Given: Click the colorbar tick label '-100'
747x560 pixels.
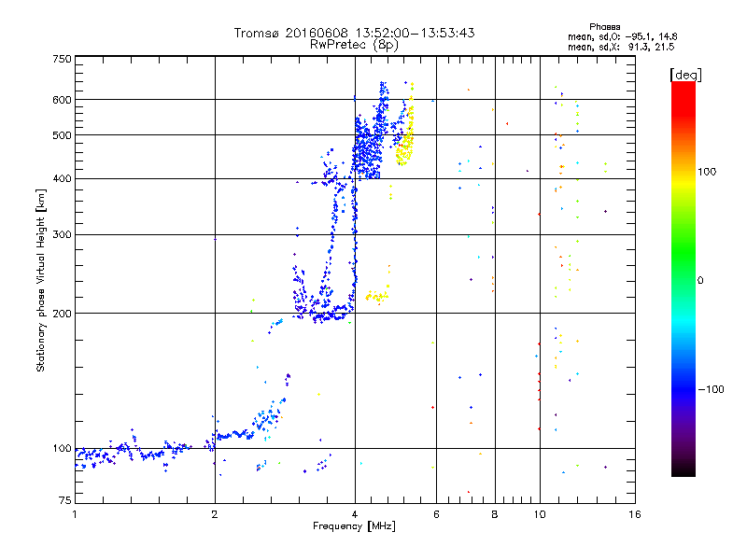Looking at the screenshot, I should (711, 389).
